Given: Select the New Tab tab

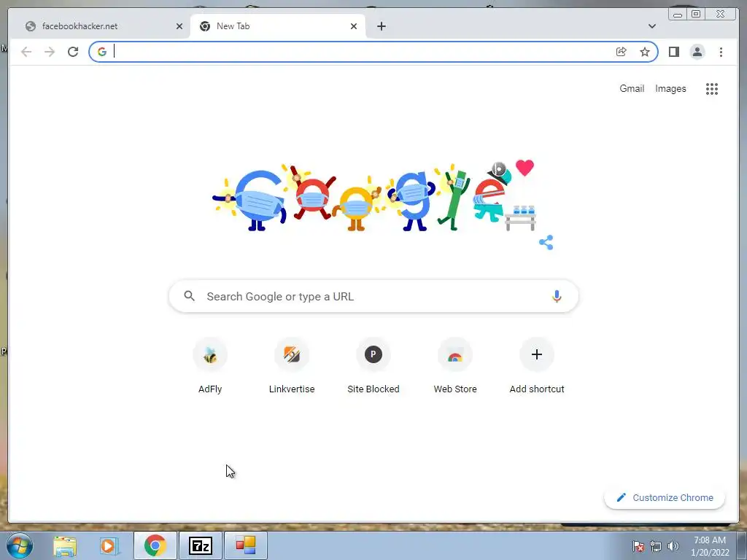Looking at the screenshot, I should (278, 26).
